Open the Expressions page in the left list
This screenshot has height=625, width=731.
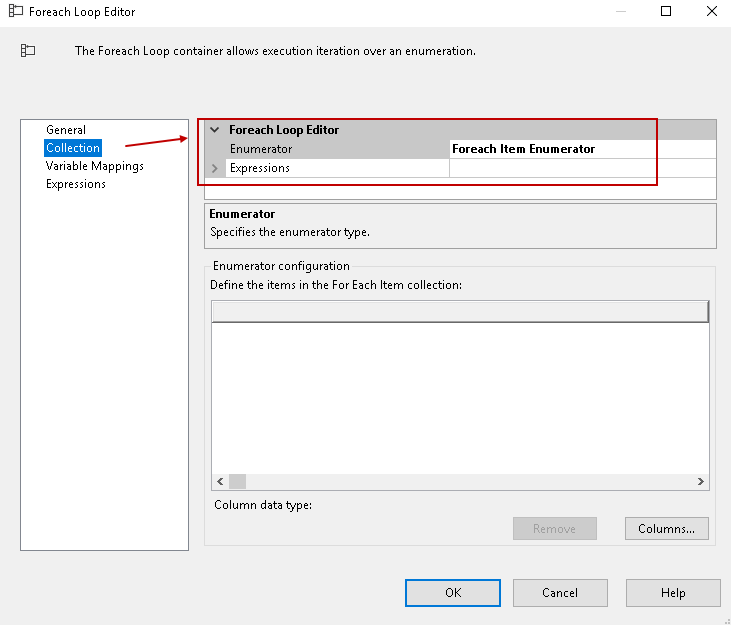(76, 184)
